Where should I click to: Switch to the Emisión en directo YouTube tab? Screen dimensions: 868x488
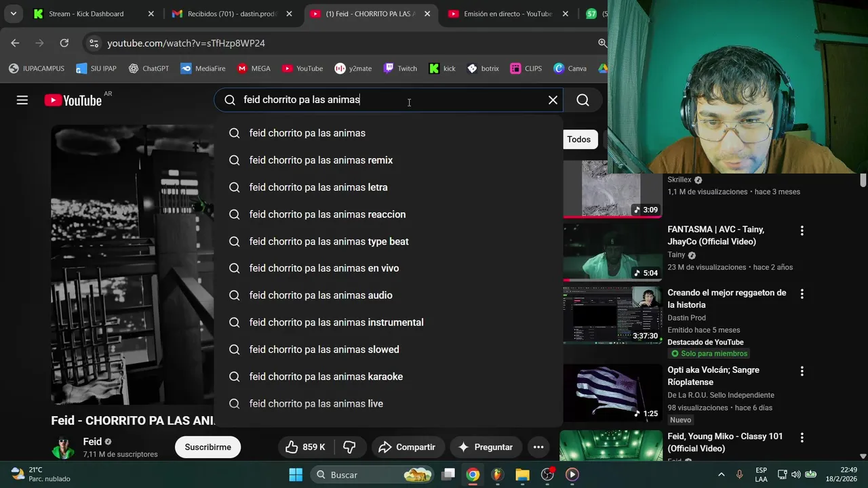(508, 14)
